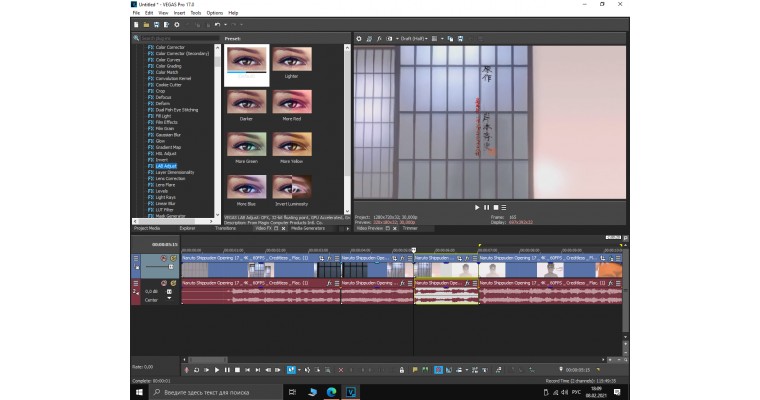The image size is (760, 400).
Task: Switch to the Transitions tab
Action: click(226, 228)
